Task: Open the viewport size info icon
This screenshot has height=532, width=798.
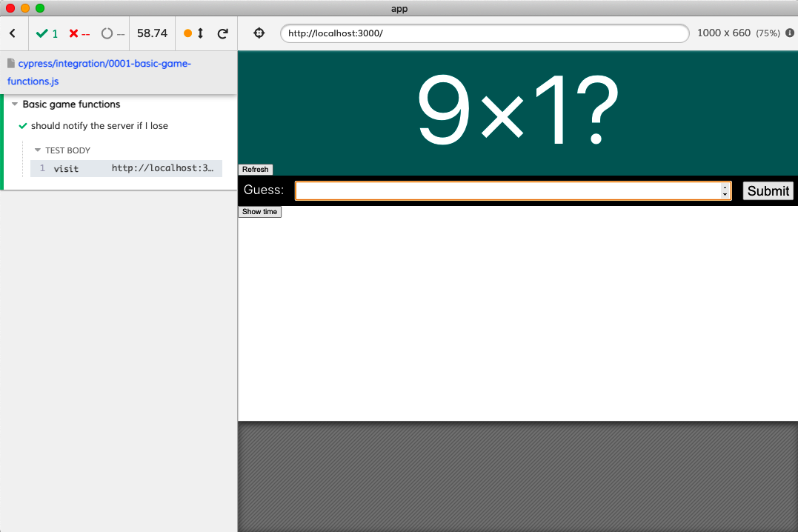Action: pos(789,33)
